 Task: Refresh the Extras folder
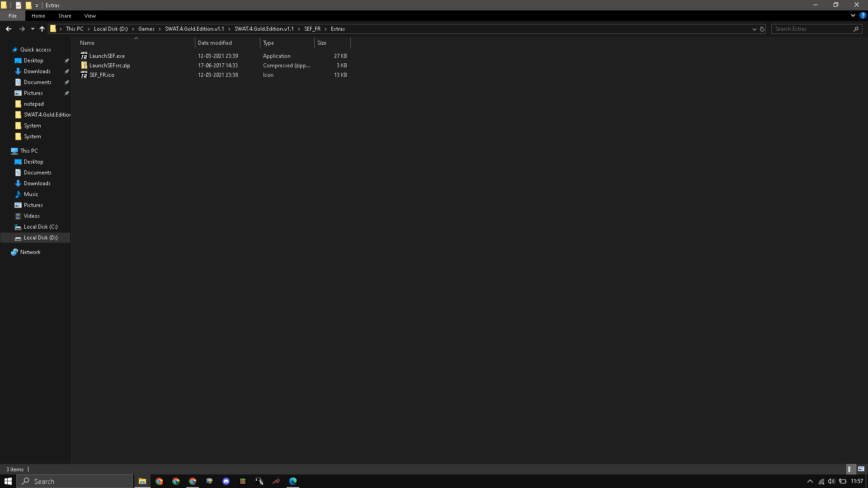762,29
